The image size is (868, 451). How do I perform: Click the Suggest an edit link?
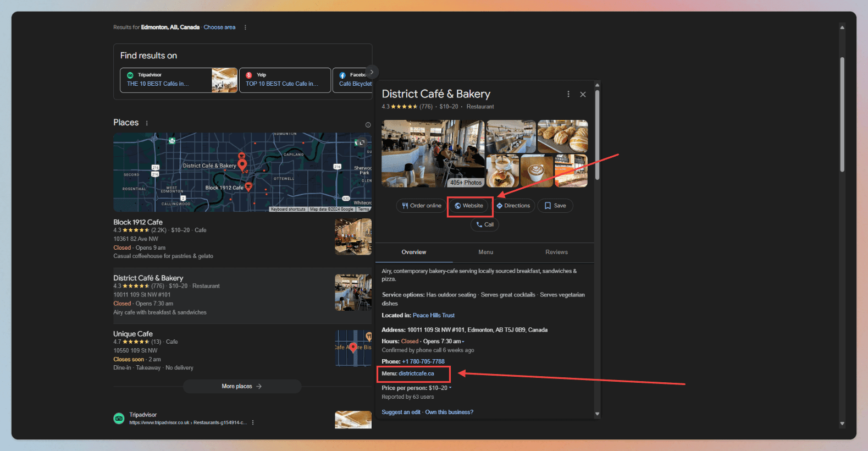point(401,412)
